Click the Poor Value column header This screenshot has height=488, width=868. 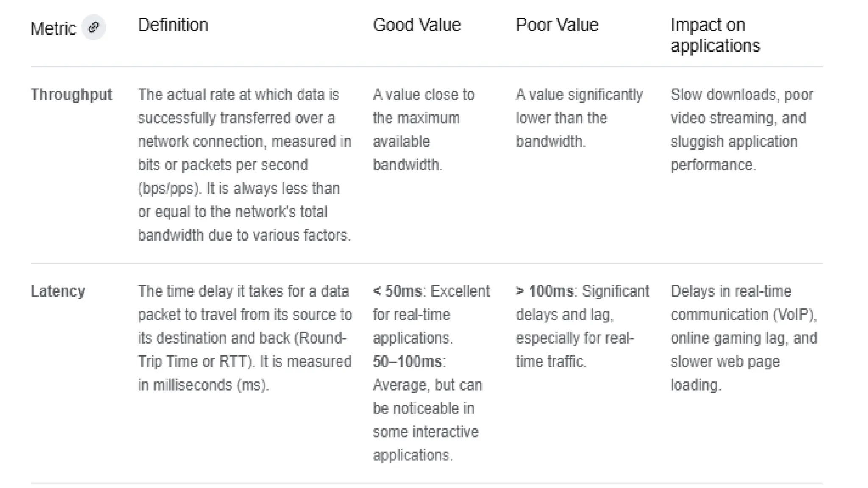[x=557, y=25]
